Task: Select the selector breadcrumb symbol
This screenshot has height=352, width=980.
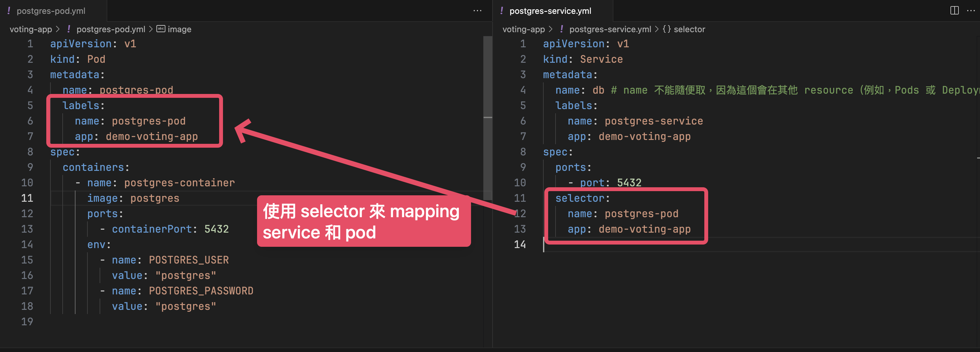Action: [689, 29]
